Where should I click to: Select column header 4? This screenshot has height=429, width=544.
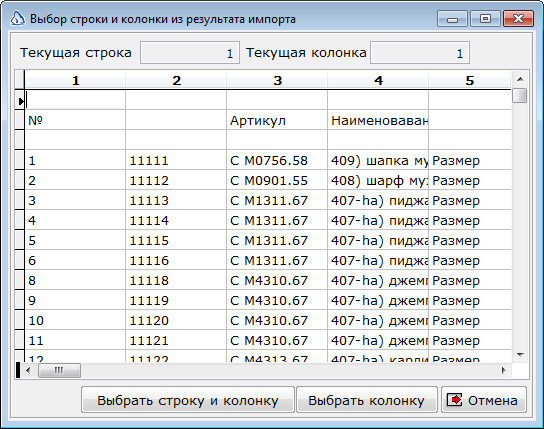[378, 80]
